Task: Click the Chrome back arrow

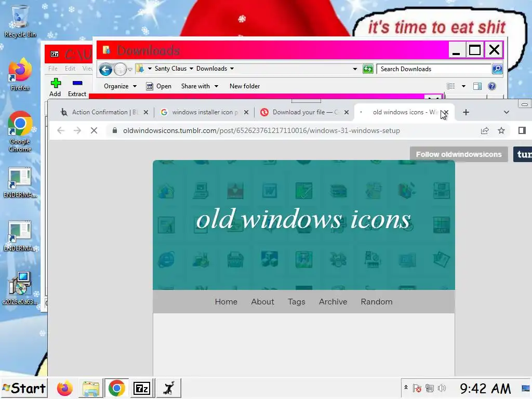Action: coord(61,130)
